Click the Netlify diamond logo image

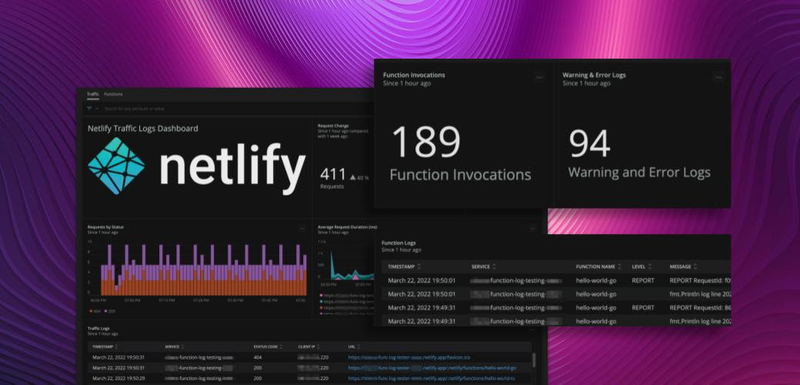[x=116, y=166]
